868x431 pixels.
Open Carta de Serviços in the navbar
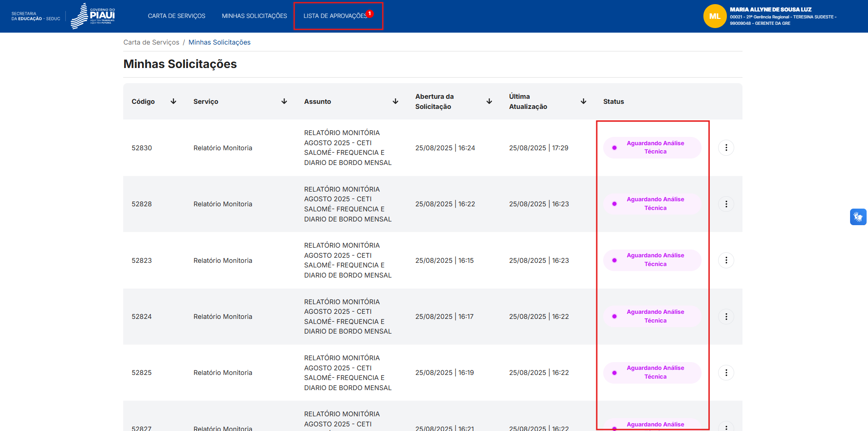pos(177,16)
